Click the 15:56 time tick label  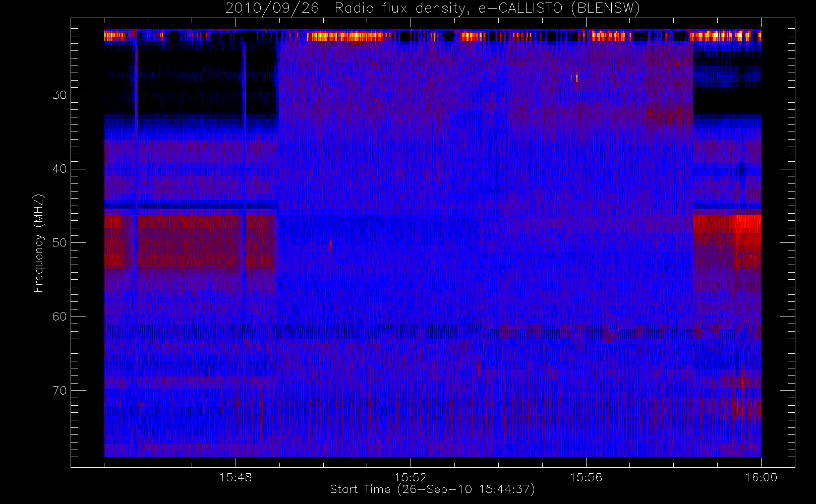coord(586,477)
